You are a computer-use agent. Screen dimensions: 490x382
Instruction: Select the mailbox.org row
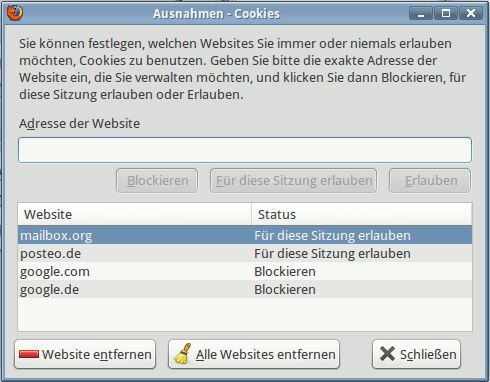point(245,235)
